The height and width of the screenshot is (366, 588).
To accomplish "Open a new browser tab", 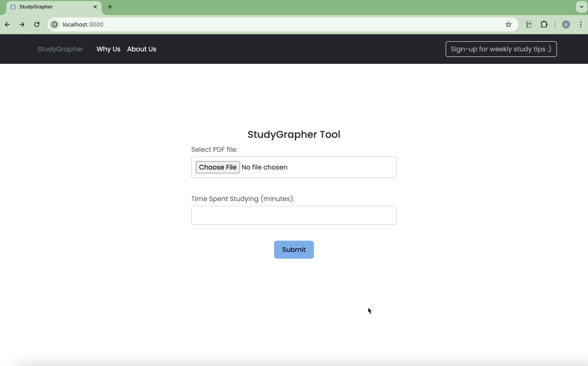I will tap(110, 7).
